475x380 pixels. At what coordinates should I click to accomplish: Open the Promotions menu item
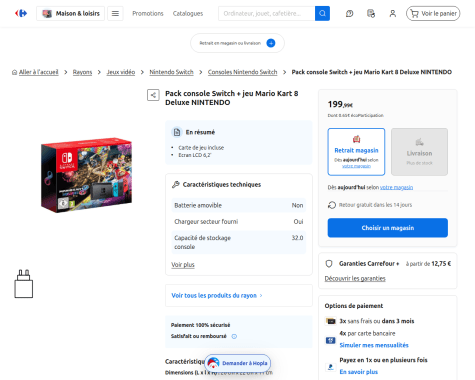pyautogui.click(x=148, y=14)
